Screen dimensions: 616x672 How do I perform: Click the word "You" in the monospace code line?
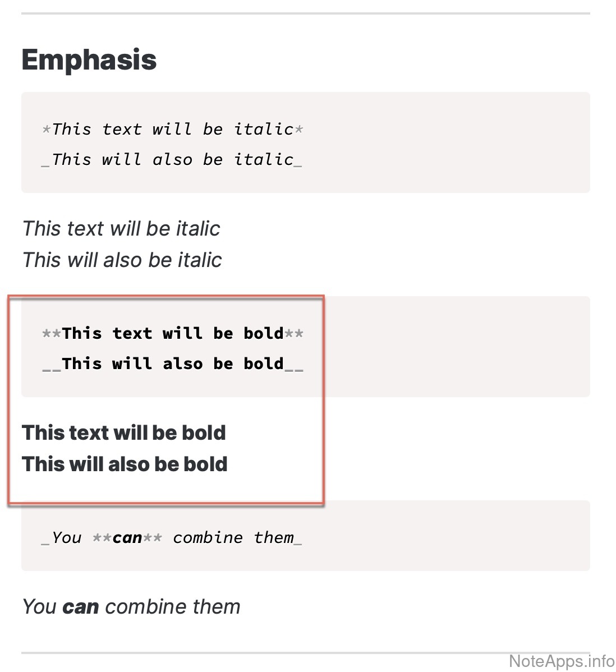coord(66,538)
